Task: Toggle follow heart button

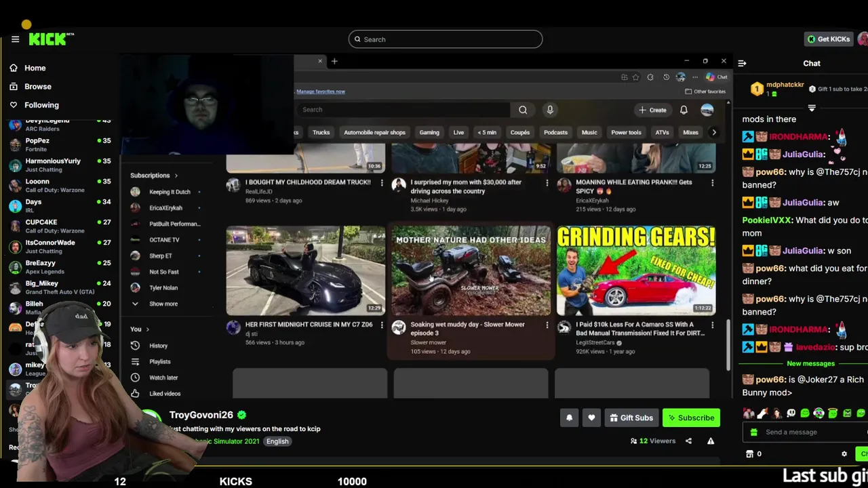Action: (591, 418)
